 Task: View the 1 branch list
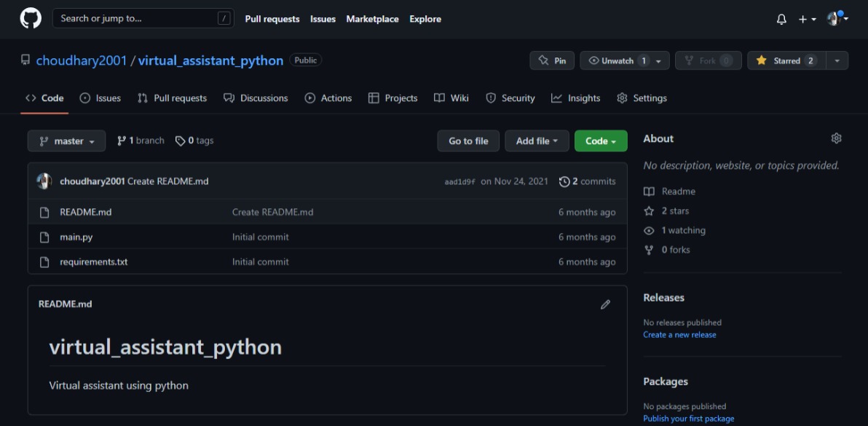point(141,141)
